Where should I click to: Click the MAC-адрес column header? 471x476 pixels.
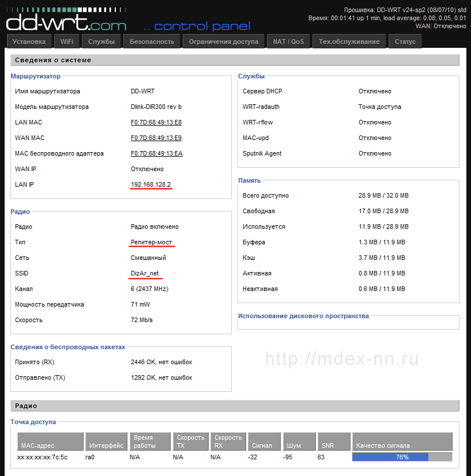50,441
